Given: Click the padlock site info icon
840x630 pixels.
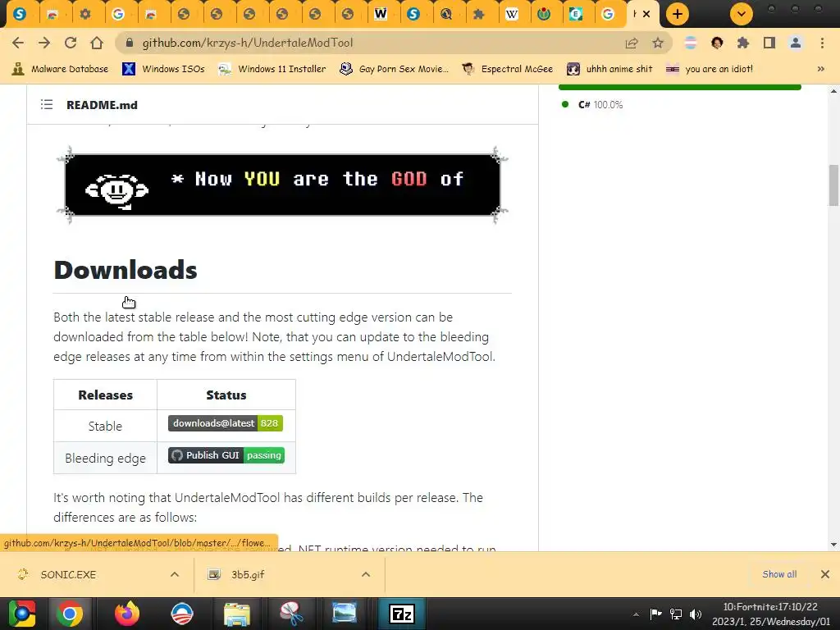Looking at the screenshot, I should (129, 43).
